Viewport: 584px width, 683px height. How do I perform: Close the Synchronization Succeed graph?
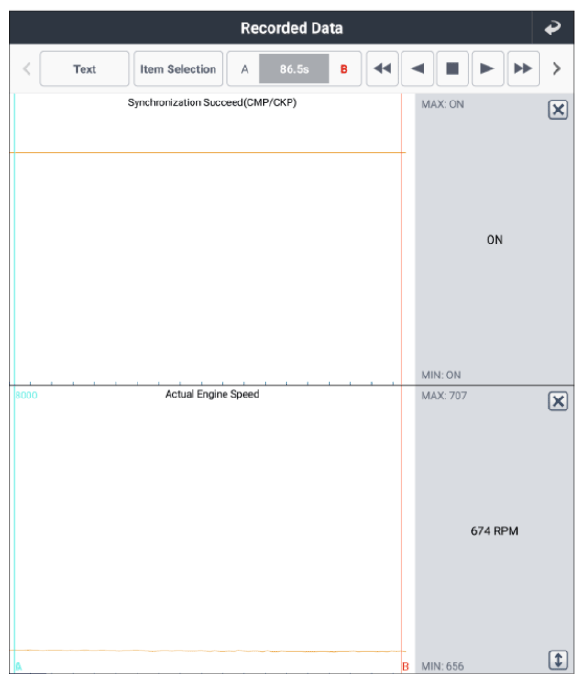pyautogui.click(x=558, y=109)
